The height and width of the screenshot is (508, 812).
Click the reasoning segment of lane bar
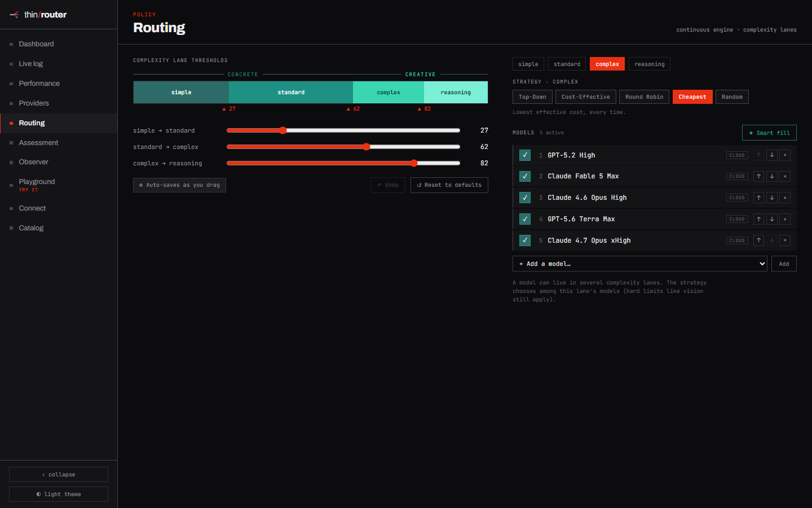[456, 93]
